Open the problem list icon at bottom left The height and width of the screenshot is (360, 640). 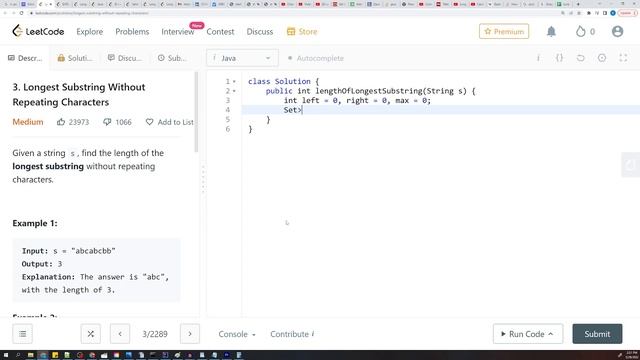(x=22, y=334)
